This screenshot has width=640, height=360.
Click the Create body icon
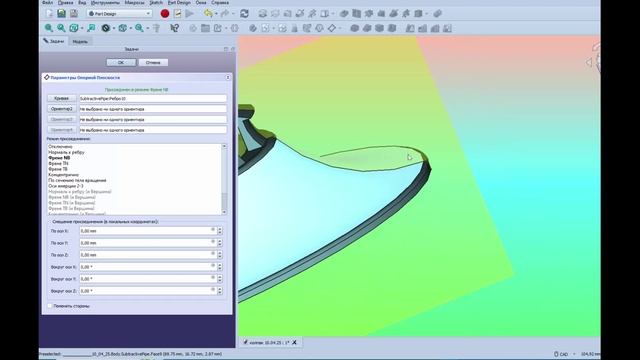click(x=253, y=28)
